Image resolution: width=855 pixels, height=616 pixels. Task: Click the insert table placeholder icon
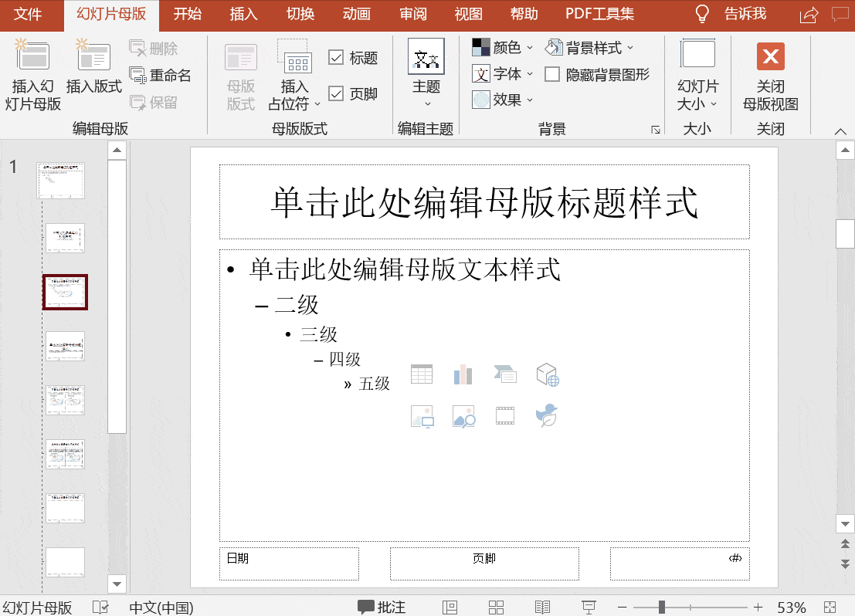click(x=422, y=374)
